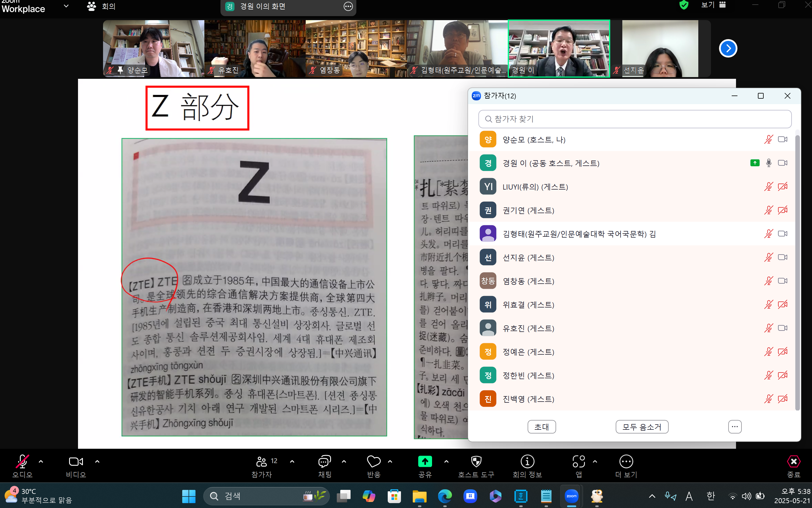Open the 반응 reactions menu
812x508 pixels.
(x=374, y=466)
